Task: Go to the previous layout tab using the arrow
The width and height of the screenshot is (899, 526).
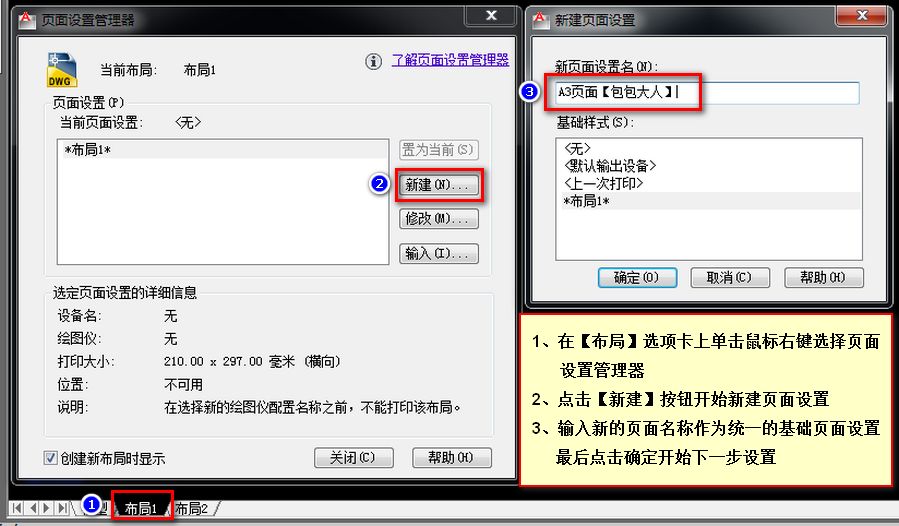Action: 33,508
